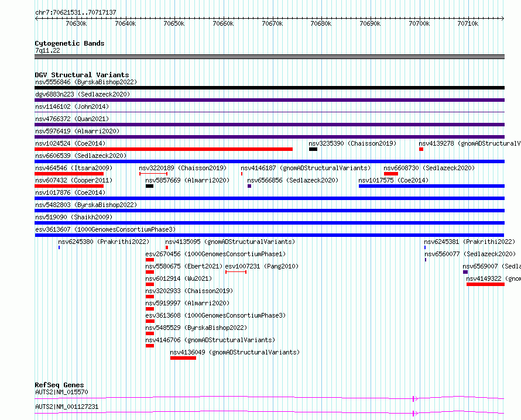Open nsv6566856 (Sedlazeck2020) label
The height and width of the screenshot is (420, 521).
[x=293, y=180]
